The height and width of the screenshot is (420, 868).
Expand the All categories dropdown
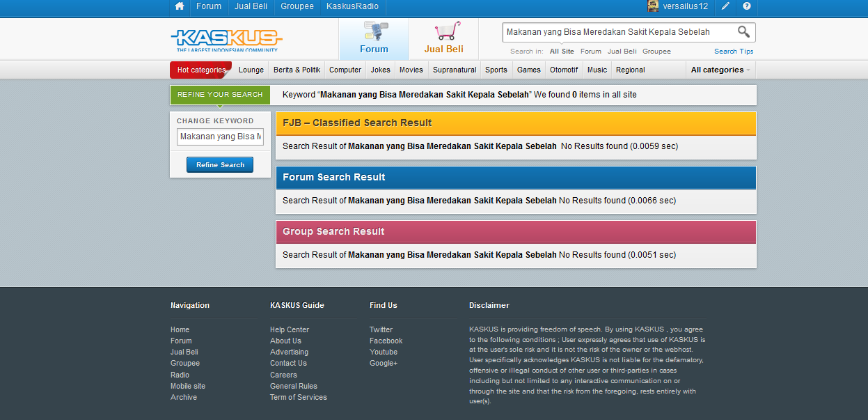point(720,70)
